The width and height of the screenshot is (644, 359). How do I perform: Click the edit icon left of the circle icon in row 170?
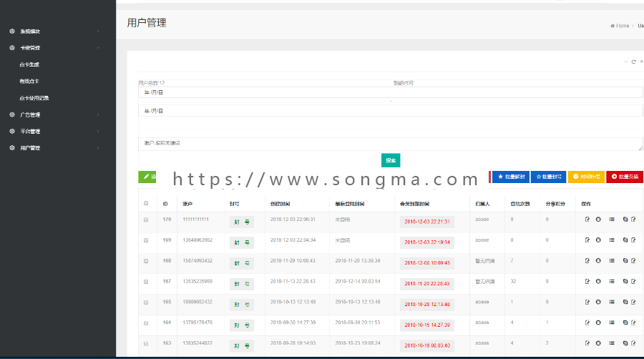tap(587, 220)
